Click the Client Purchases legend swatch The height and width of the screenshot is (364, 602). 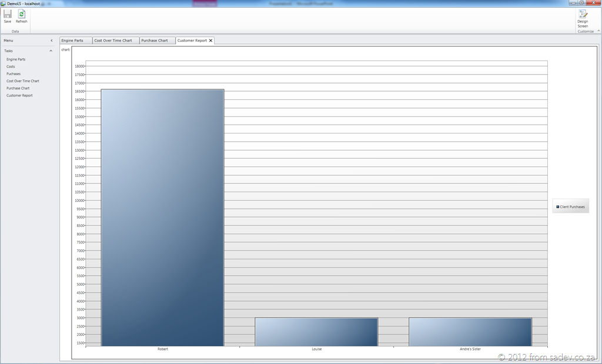point(557,206)
